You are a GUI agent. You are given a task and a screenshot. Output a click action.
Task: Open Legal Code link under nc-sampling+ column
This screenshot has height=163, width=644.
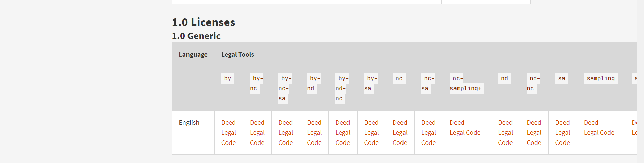point(465,133)
